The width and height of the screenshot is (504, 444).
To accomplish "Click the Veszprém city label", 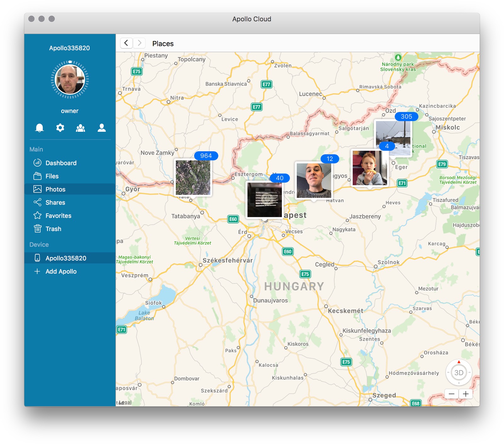I will (x=135, y=275).
